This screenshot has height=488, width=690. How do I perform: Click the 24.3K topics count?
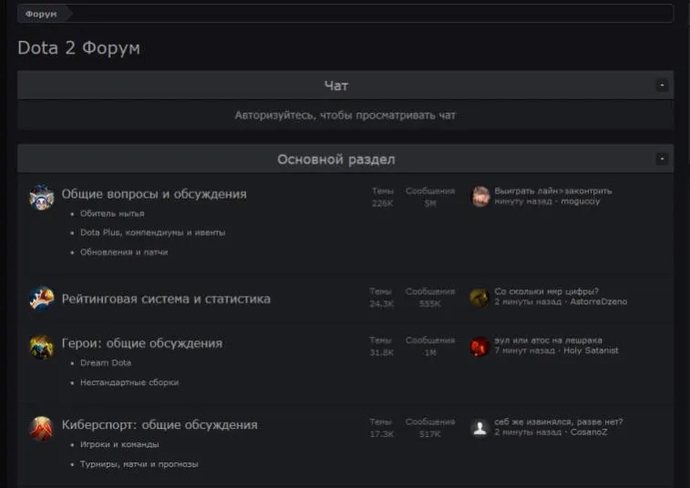[x=382, y=304]
